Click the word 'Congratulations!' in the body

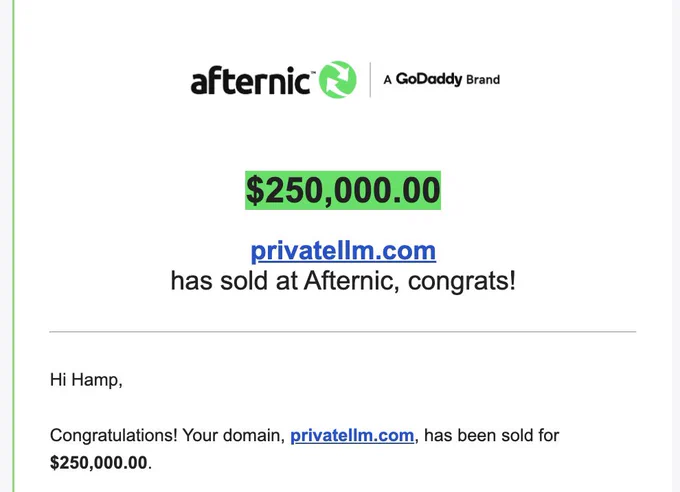coord(114,435)
